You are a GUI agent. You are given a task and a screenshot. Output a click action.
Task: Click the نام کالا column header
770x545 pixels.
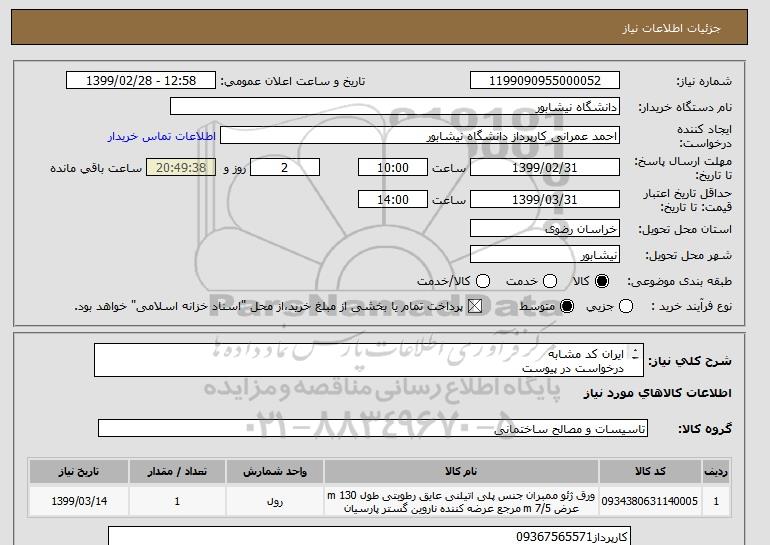(461, 471)
